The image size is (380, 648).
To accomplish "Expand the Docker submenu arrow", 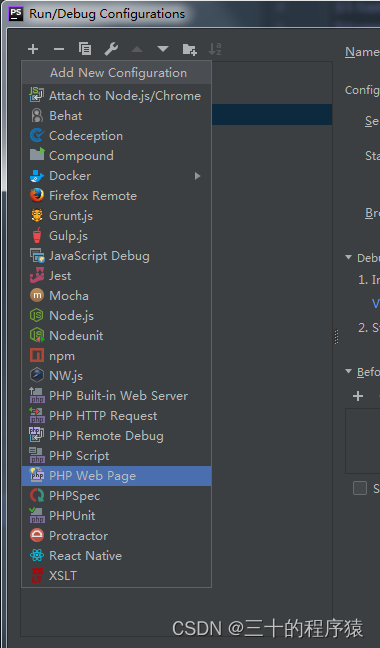I will (197, 176).
